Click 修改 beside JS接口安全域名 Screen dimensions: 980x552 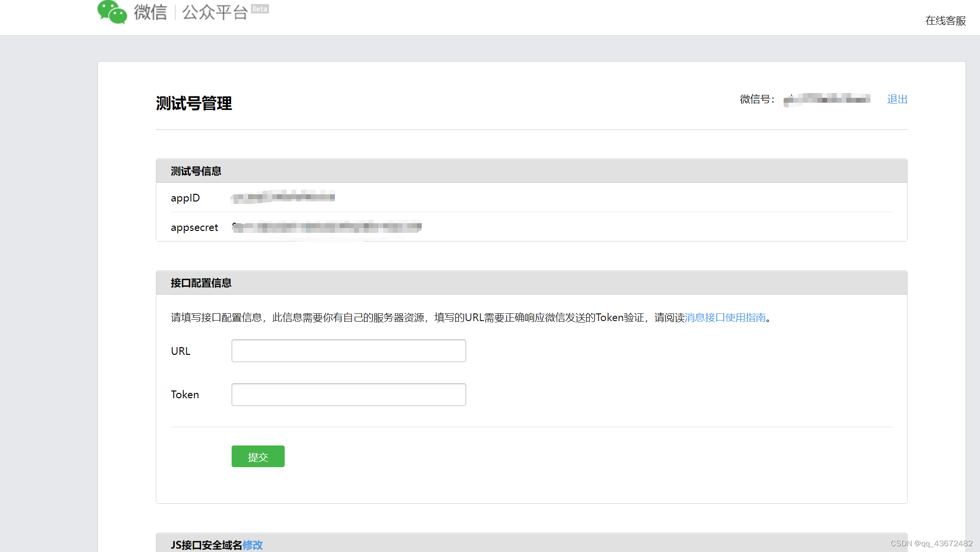tap(252, 545)
